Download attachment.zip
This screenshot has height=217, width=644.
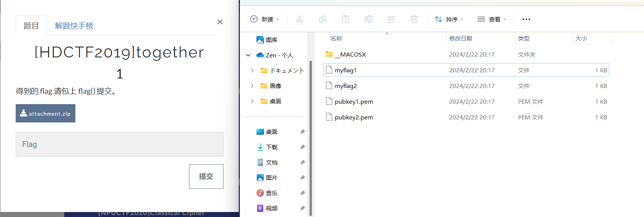pyautogui.click(x=46, y=113)
